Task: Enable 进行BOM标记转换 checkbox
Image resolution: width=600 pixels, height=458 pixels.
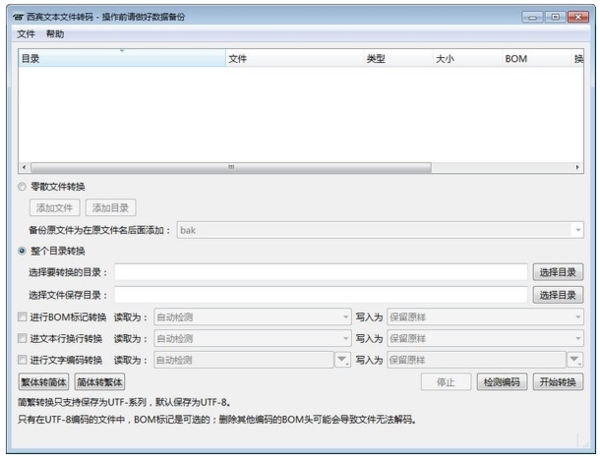Action: coord(23,317)
